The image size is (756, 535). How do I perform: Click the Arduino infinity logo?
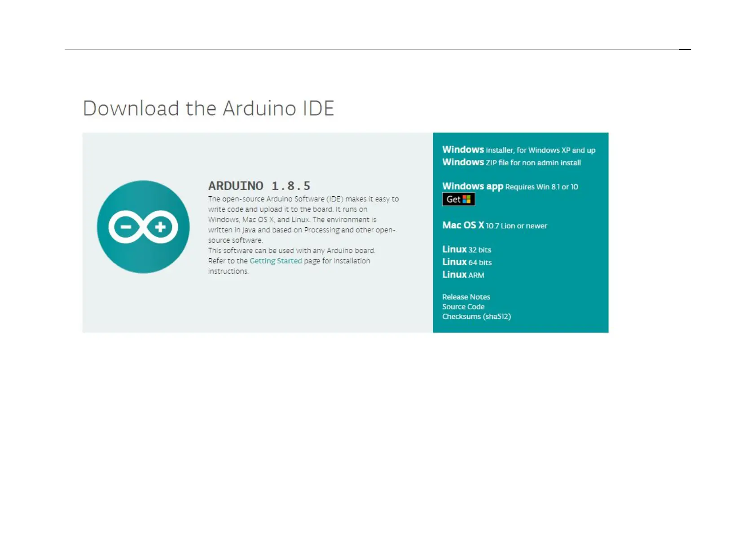143,227
